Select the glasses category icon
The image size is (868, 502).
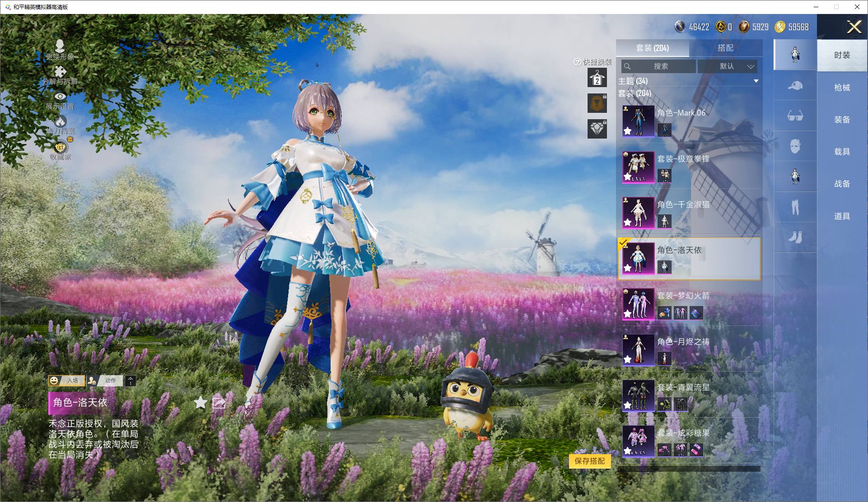(795, 116)
